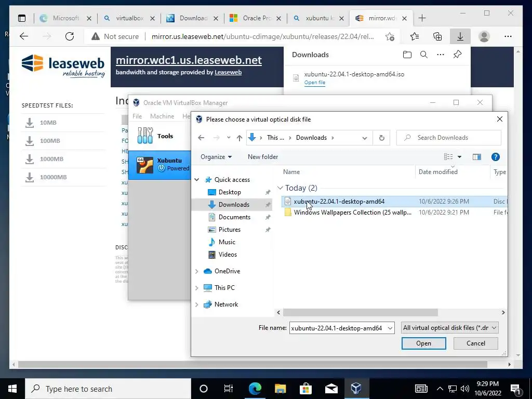This screenshot has height=399, width=532.
Task: Search downloads icon in Edge panel
Action: pos(424,55)
